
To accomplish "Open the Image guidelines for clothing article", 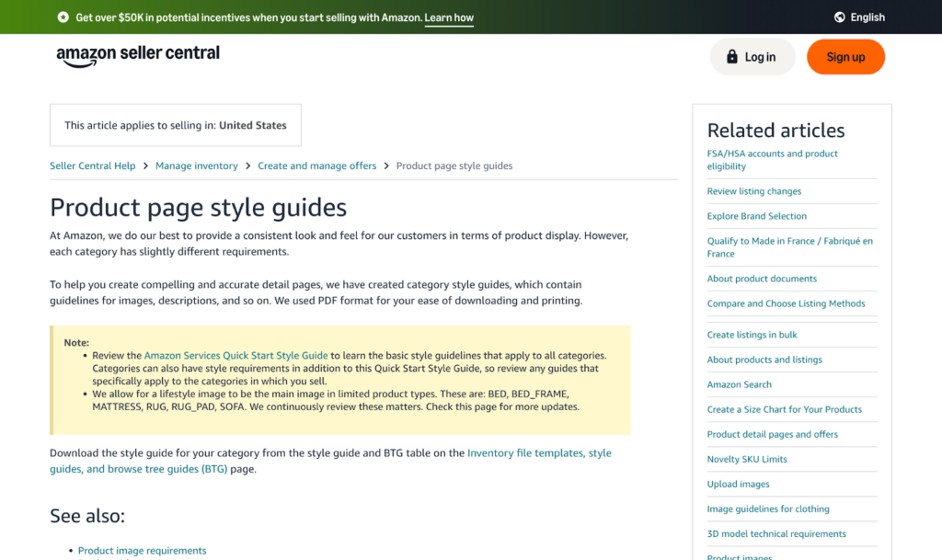I will [x=768, y=509].
